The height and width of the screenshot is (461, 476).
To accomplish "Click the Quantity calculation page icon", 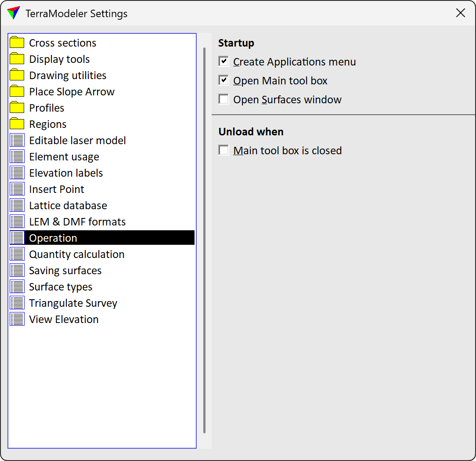I will click(17, 254).
